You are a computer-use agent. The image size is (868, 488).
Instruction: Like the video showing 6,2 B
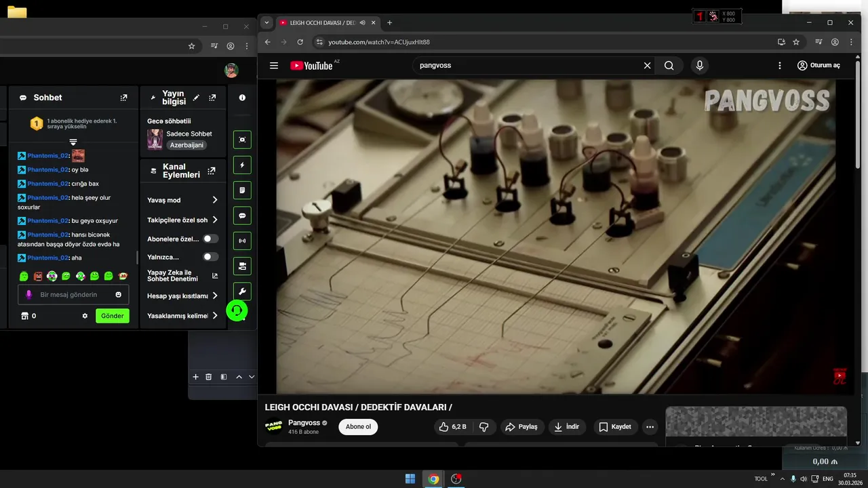coord(452,427)
